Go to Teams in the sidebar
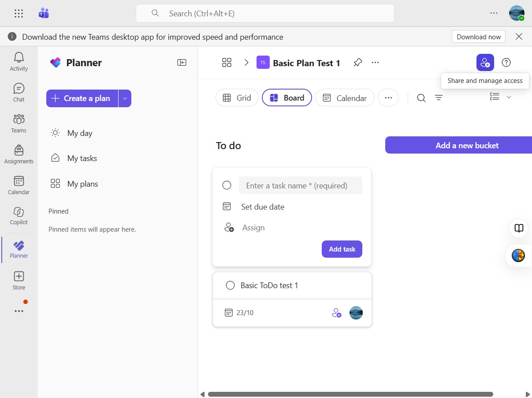 pos(19,123)
